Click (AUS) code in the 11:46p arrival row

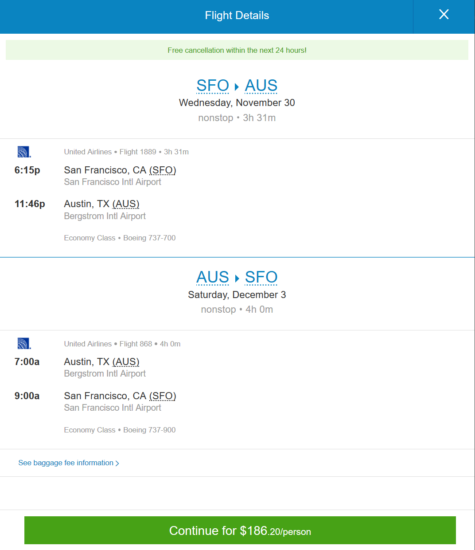point(126,204)
